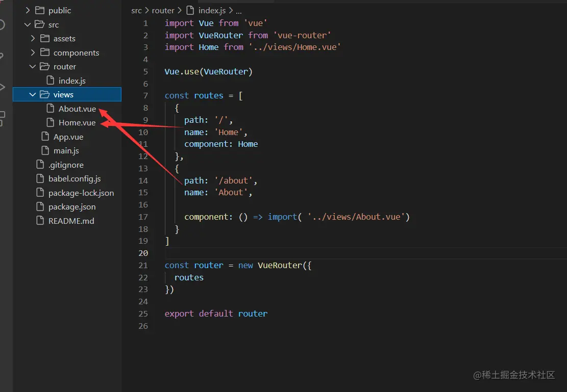Screen dimensions: 567x392
Task: Select the components folder label
Action: point(77,53)
